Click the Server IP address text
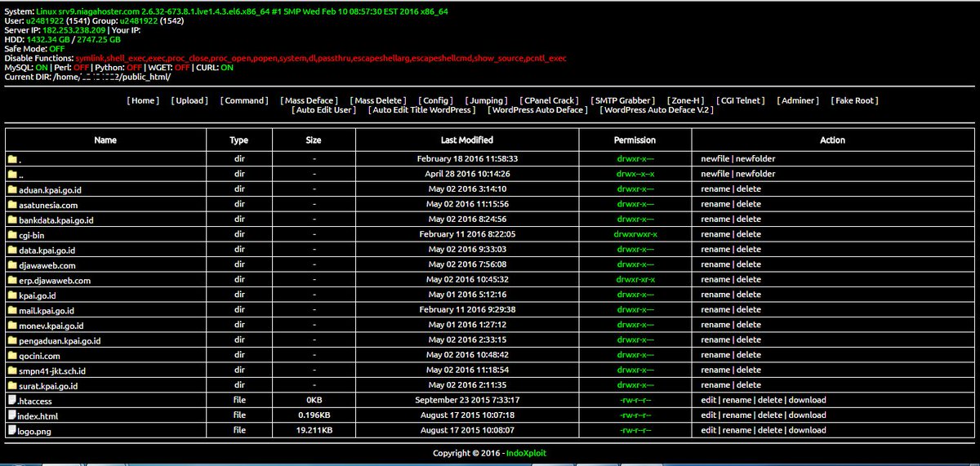Viewport: 980px width, 466px height. 75,30
